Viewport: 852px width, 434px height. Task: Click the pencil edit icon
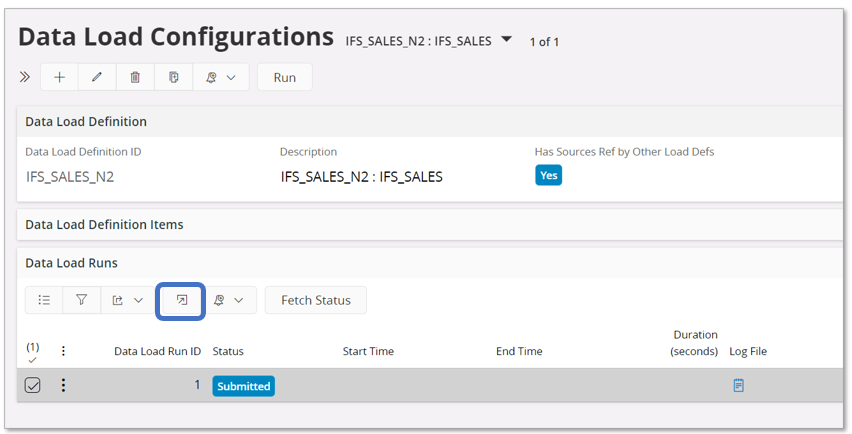click(97, 78)
